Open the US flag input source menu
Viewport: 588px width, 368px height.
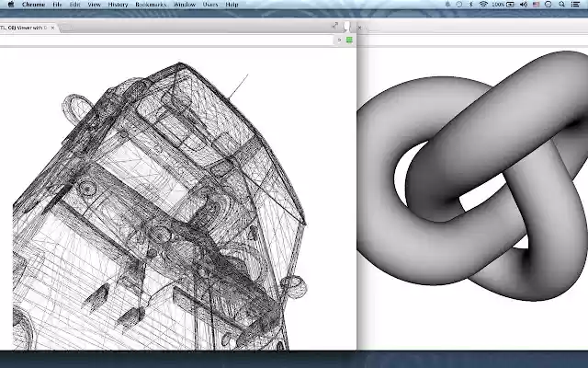[x=537, y=5]
